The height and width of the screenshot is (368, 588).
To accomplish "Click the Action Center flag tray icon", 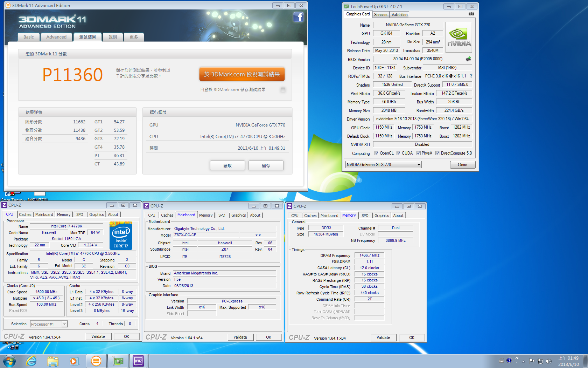I will click(532, 361).
